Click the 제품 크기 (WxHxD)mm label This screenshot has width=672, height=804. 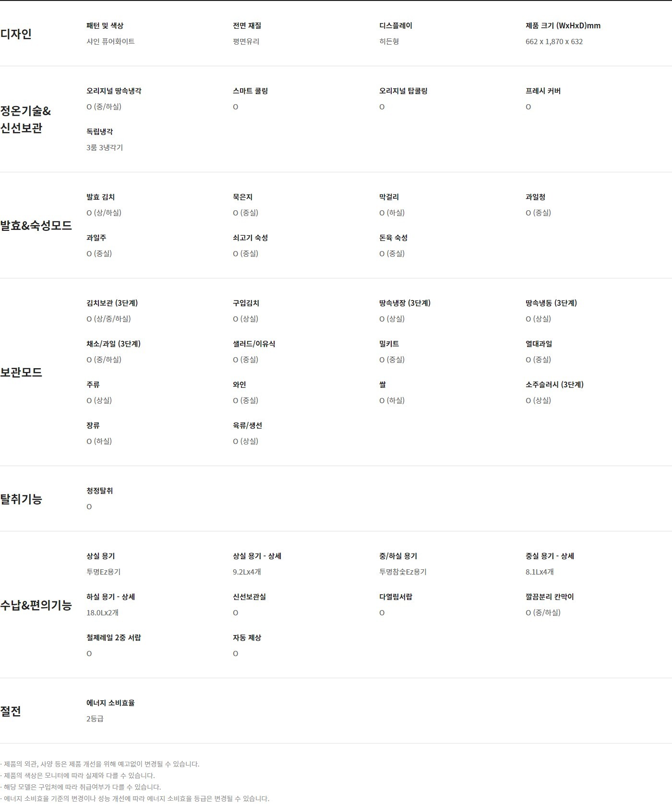pos(563,25)
